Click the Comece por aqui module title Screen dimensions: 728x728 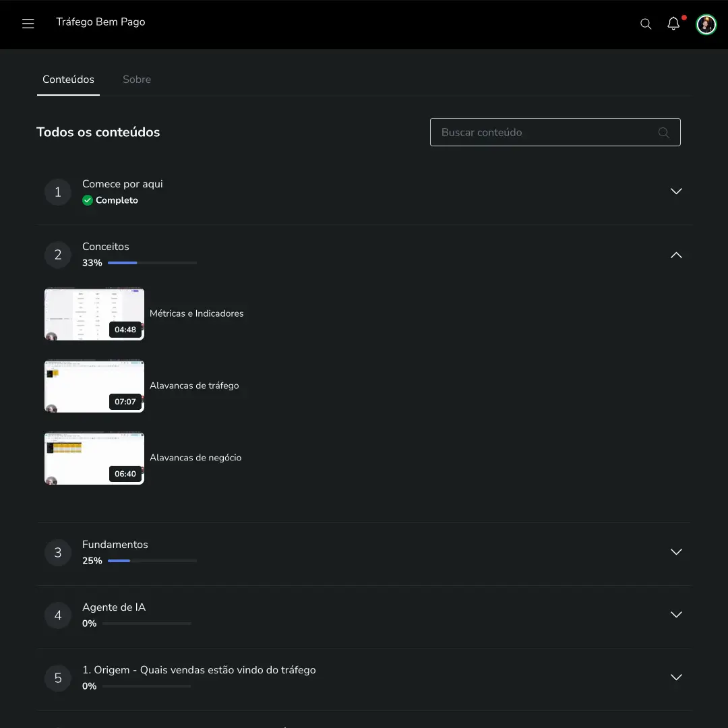123,184
